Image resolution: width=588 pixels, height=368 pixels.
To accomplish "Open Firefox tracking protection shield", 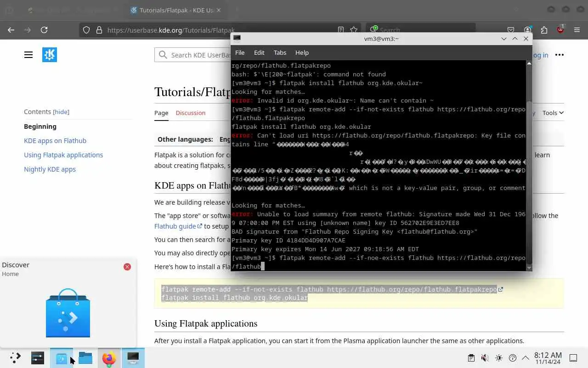I will click(x=86, y=30).
